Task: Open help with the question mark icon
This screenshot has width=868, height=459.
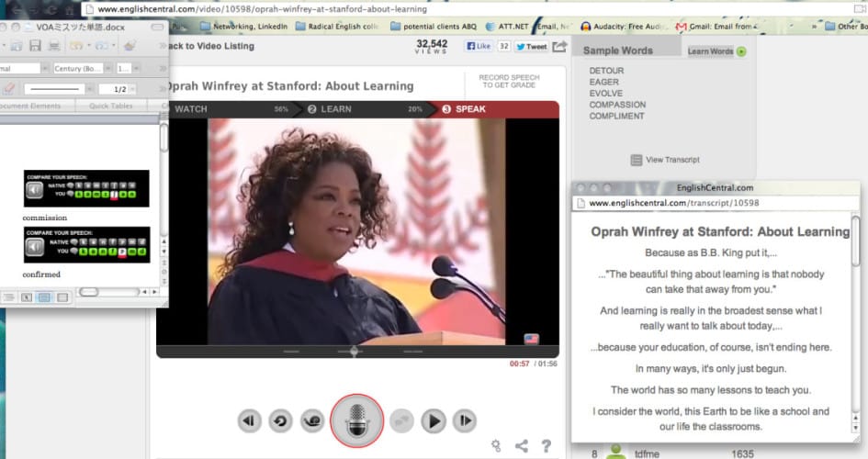Action: [547, 445]
